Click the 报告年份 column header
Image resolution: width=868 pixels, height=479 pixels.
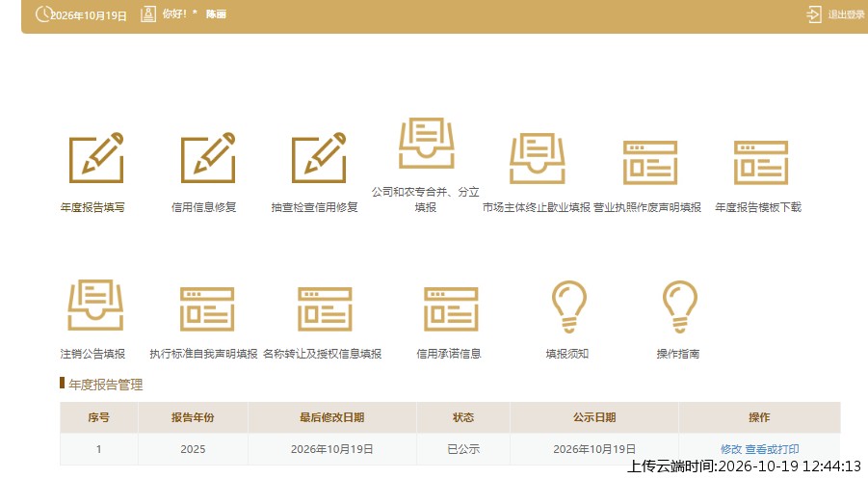pos(193,417)
